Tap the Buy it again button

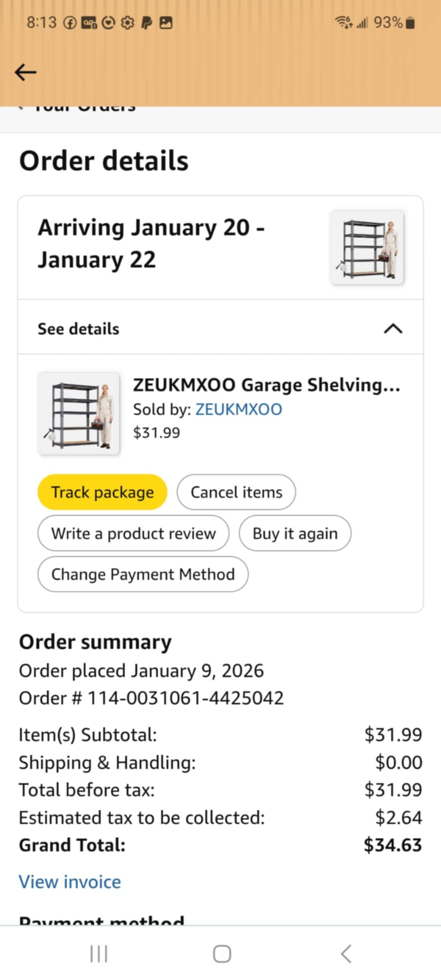pyautogui.click(x=295, y=533)
